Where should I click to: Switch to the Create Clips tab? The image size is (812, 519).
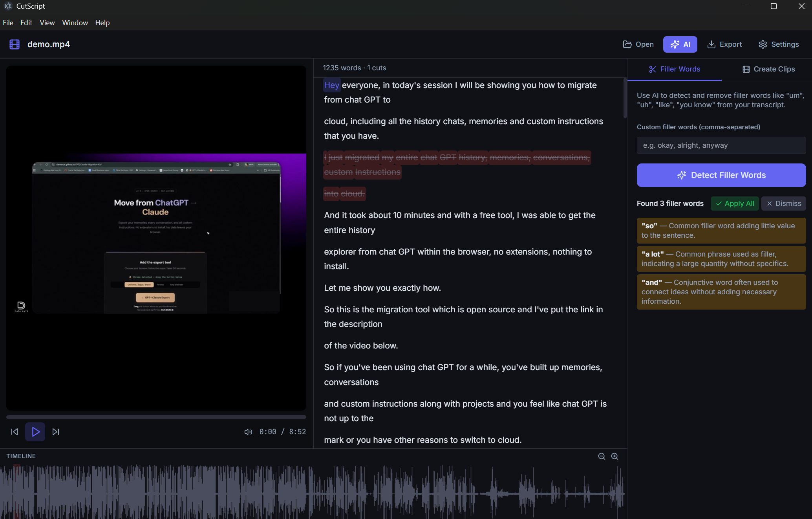[768, 69]
